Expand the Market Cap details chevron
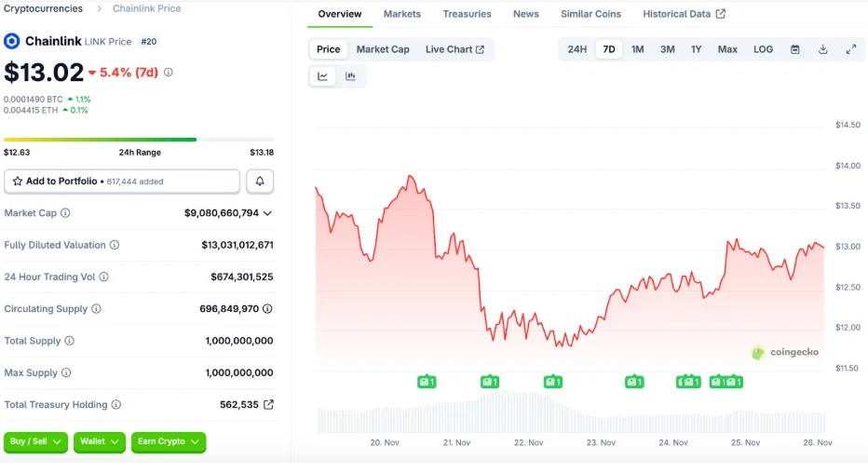 pos(268,213)
